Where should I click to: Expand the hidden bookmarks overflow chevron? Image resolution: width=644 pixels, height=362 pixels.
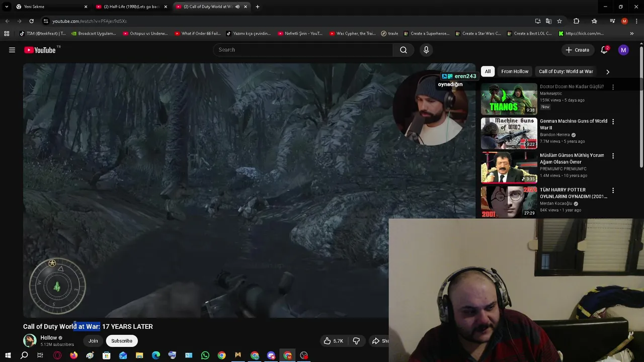pyautogui.click(x=631, y=34)
